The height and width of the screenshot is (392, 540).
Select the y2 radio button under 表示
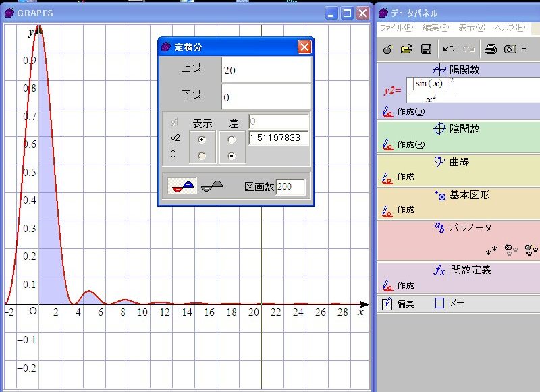[202, 139]
